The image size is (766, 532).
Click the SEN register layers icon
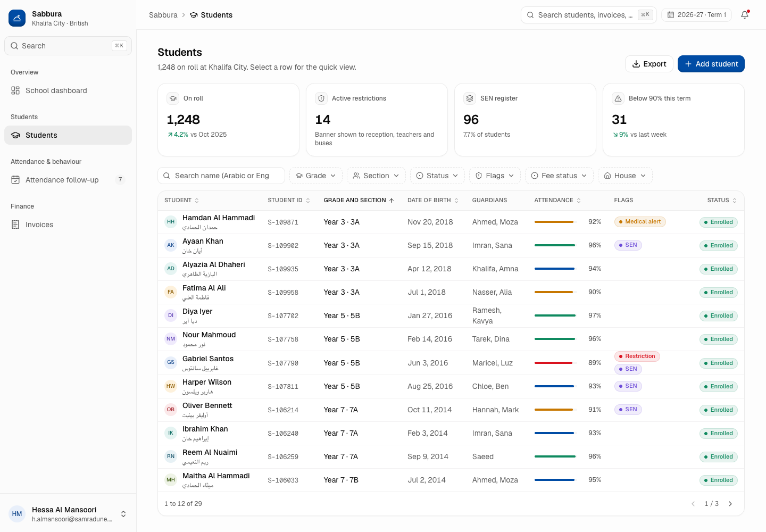pos(470,98)
